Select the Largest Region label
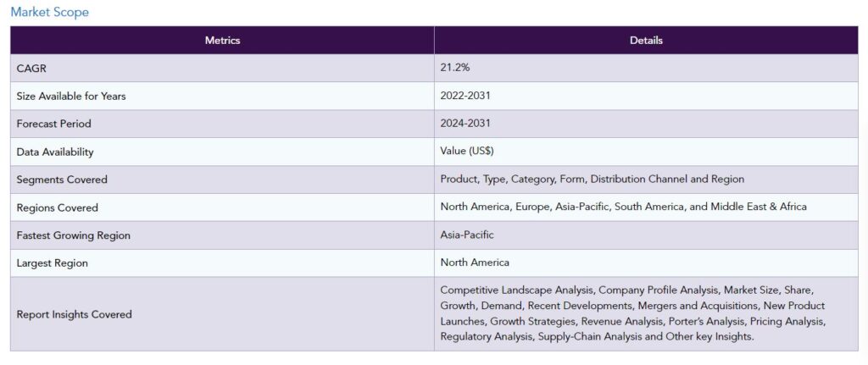This screenshot has width=868, height=365. coord(52,263)
